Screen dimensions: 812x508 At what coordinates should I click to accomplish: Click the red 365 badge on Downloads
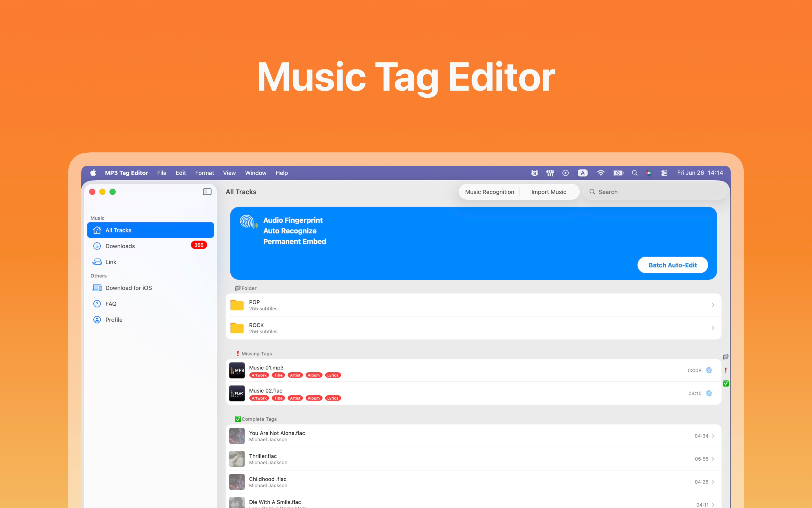click(x=199, y=245)
